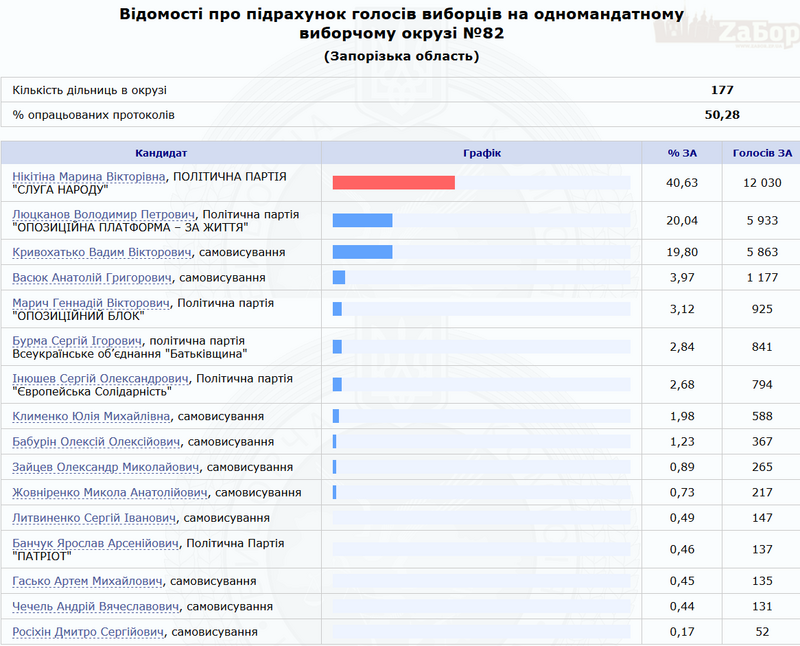Viewport: 800px width, 646px height.
Task: Click the red bar for Нікітіна
Action: click(393, 182)
